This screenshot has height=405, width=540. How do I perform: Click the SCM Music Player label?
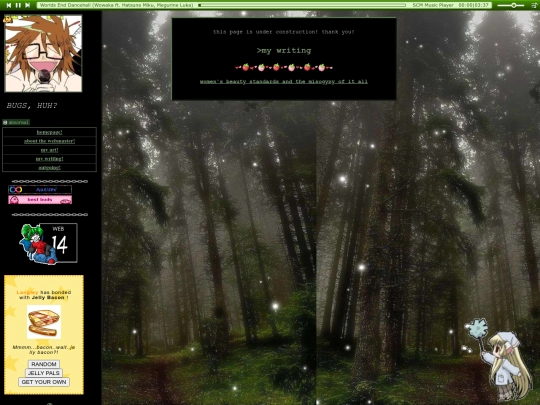(x=433, y=5)
